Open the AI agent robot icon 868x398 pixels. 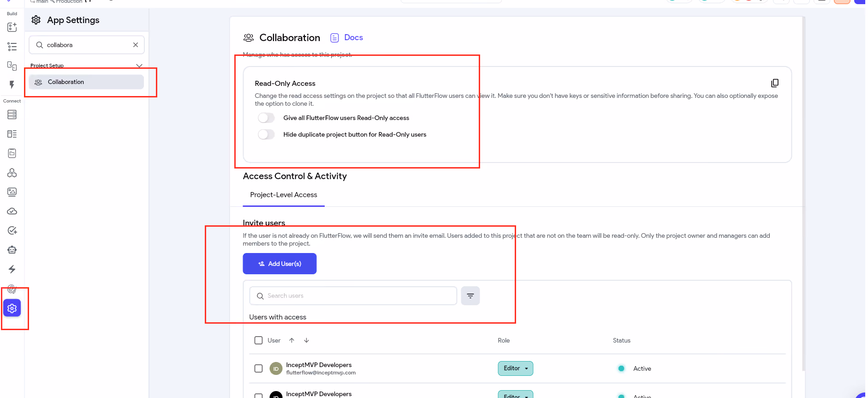(12, 250)
